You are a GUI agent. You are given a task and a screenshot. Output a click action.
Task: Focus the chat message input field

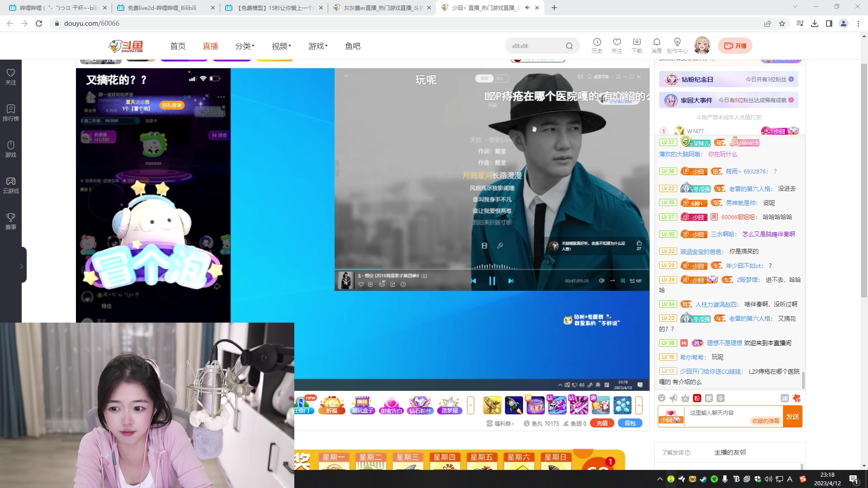click(x=733, y=416)
